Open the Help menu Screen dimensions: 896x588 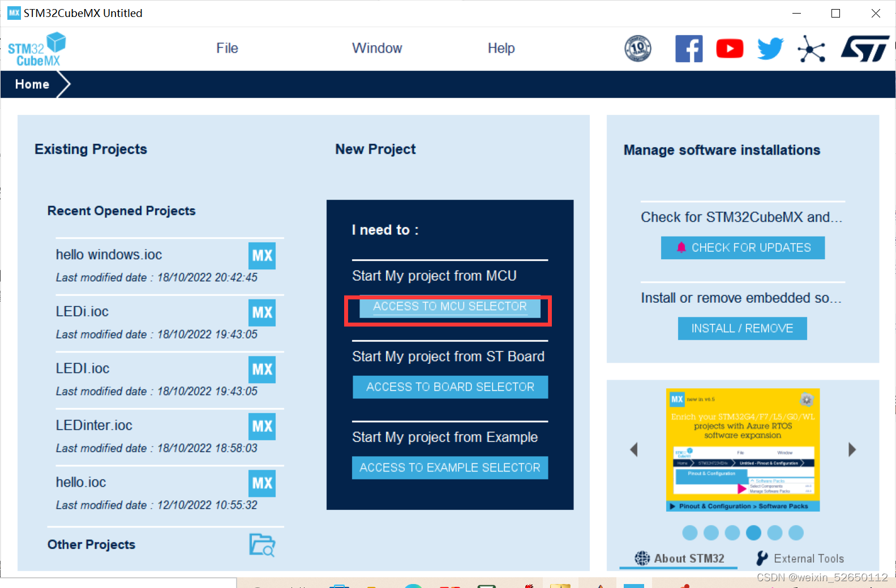pyautogui.click(x=501, y=48)
